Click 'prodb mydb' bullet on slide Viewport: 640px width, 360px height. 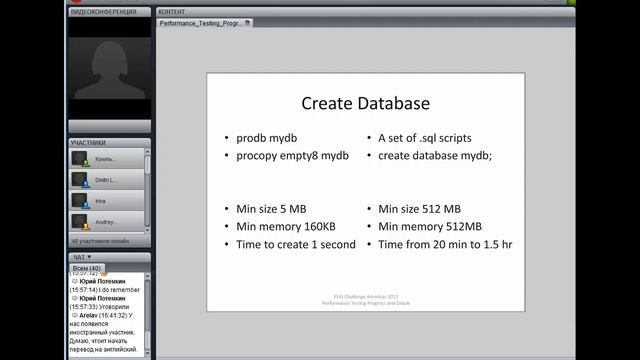[x=267, y=138]
